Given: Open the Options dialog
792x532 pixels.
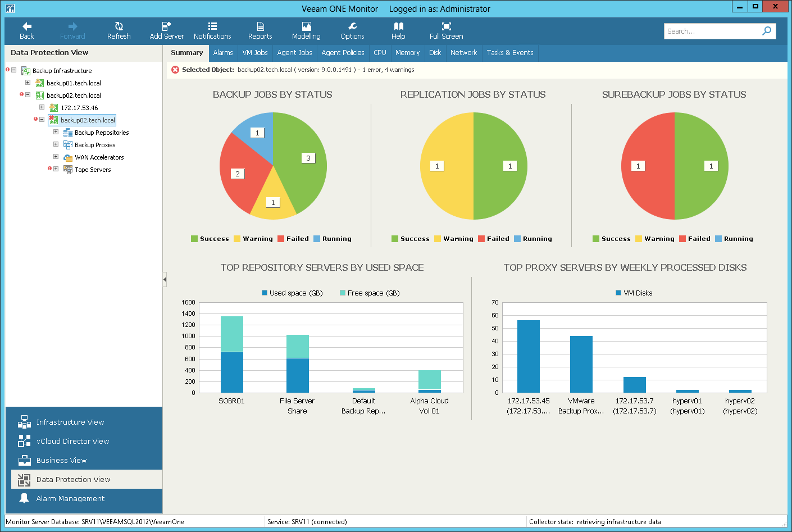Looking at the screenshot, I should [x=352, y=31].
